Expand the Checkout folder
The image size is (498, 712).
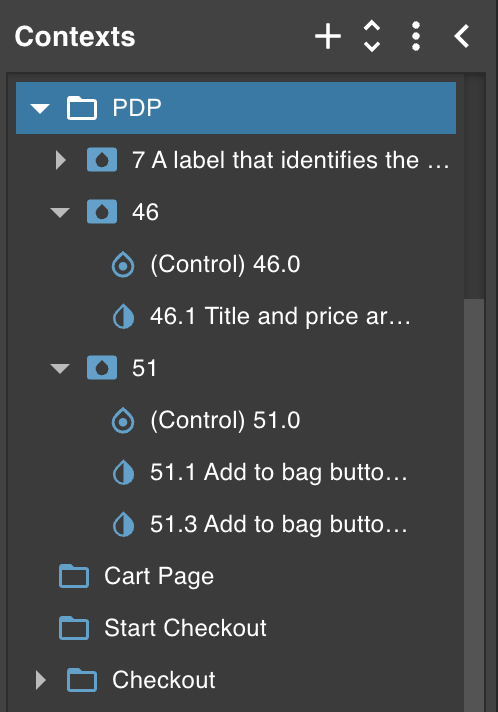pos(41,680)
